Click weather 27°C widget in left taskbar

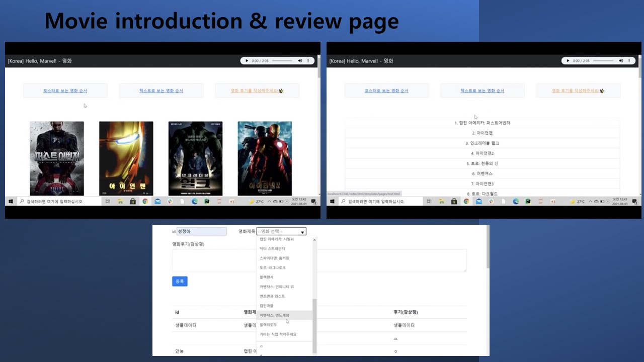click(x=257, y=202)
